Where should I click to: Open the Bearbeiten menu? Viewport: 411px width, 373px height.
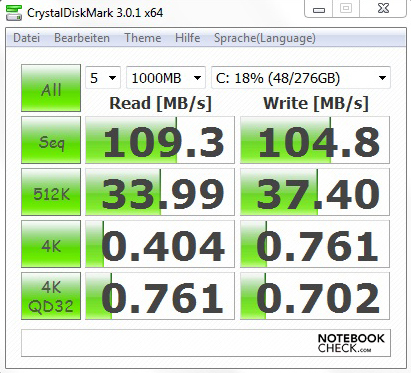[x=82, y=38]
